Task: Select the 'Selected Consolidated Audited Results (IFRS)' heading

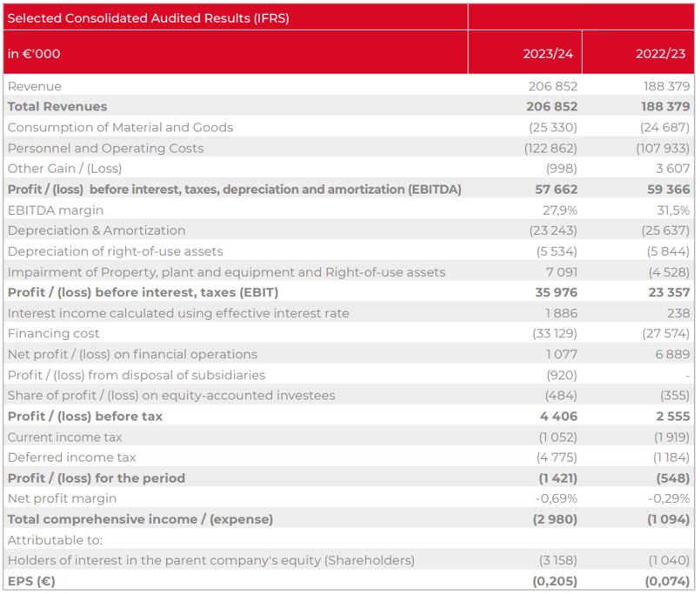Action: pyautogui.click(x=148, y=18)
